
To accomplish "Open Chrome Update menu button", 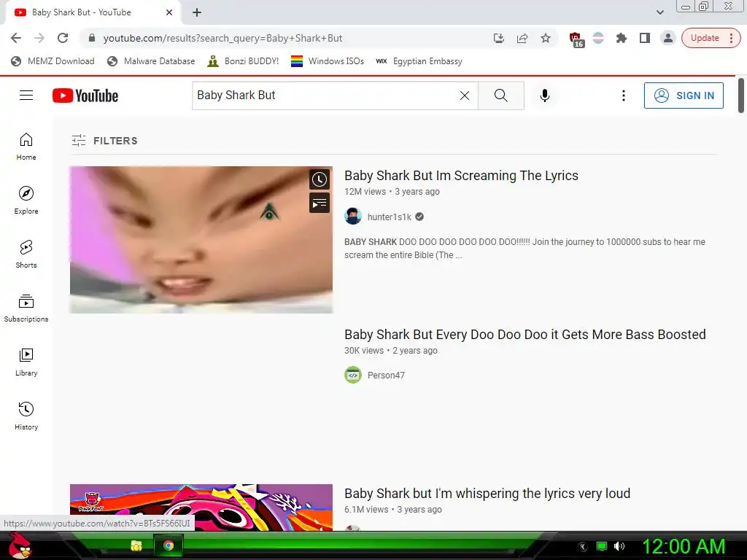I will click(711, 38).
